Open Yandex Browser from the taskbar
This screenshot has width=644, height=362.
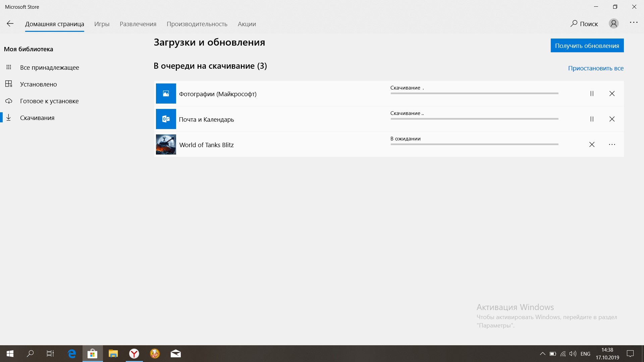[134, 354]
